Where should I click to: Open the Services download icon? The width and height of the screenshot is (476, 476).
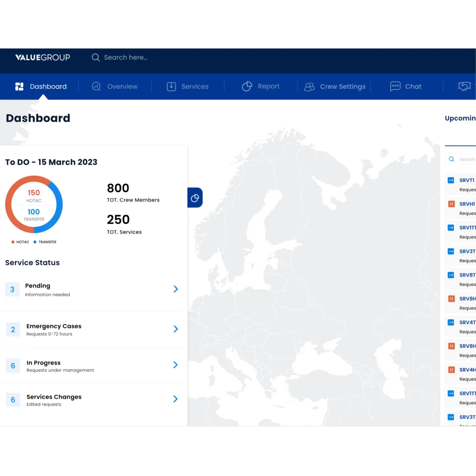click(x=171, y=86)
